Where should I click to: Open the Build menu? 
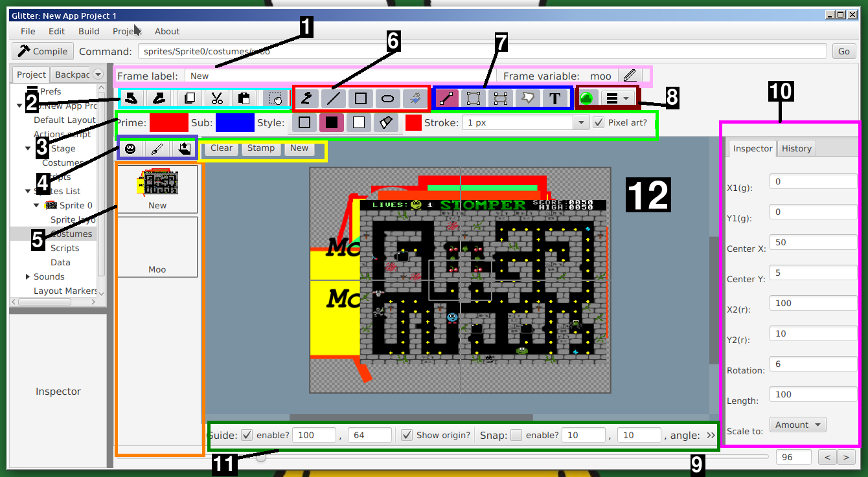(89, 31)
